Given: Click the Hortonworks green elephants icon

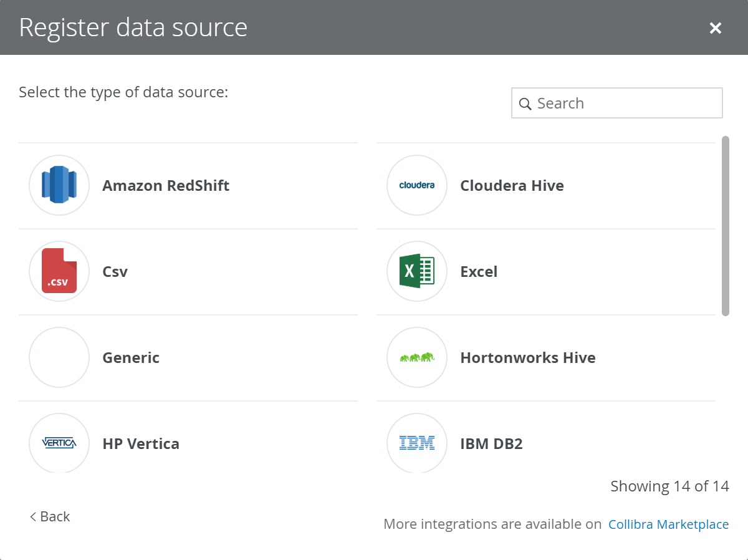Looking at the screenshot, I should pyautogui.click(x=417, y=357).
